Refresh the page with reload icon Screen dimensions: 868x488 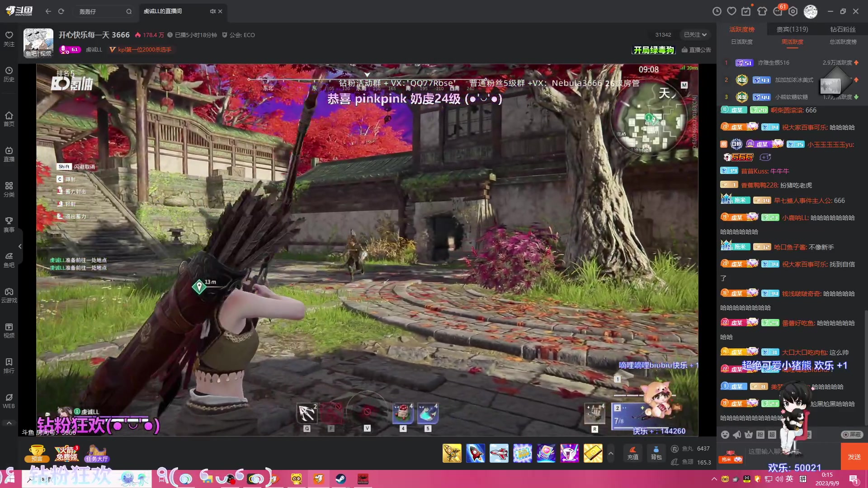pyautogui.click(x=61, y=11)
